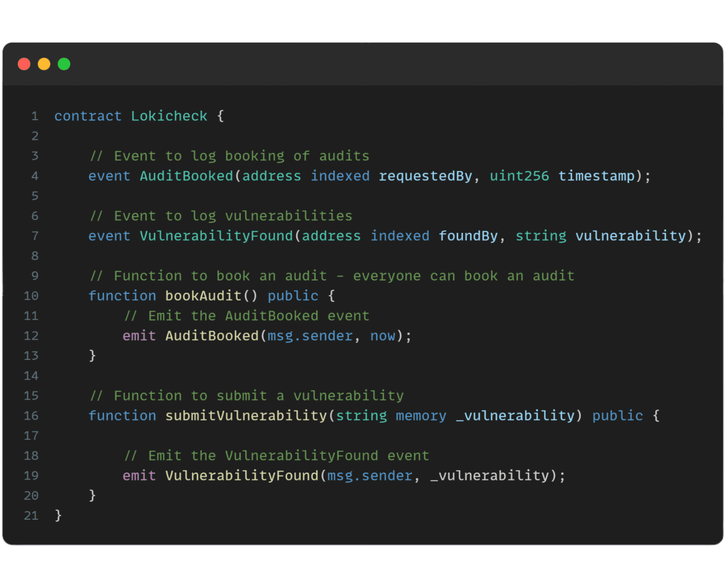Click the memory keyword
Viewport: 725px width, 588px height.
click(x=421, y=416)
